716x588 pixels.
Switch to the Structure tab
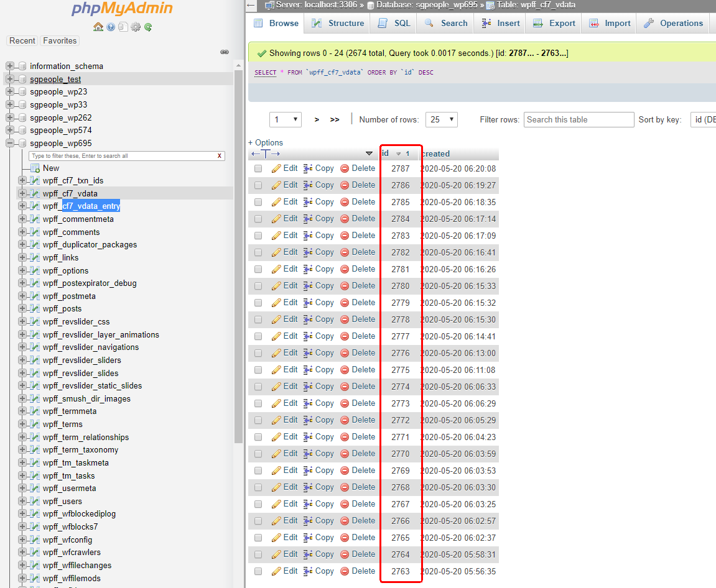coord(338,24)
